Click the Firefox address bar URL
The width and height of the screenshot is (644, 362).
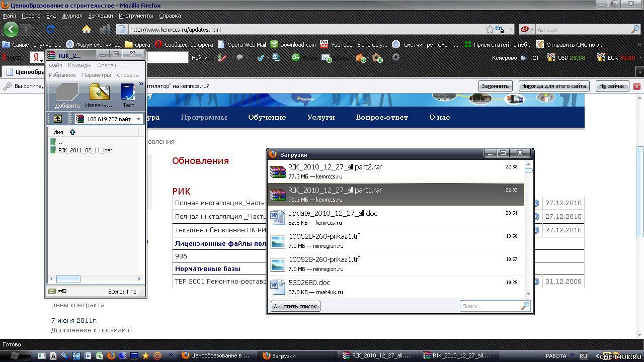pyautogui.click(x=176, y=30)
